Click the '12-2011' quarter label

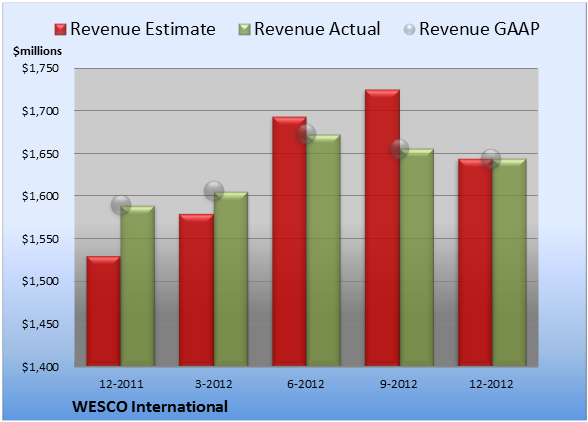[121, 384]
